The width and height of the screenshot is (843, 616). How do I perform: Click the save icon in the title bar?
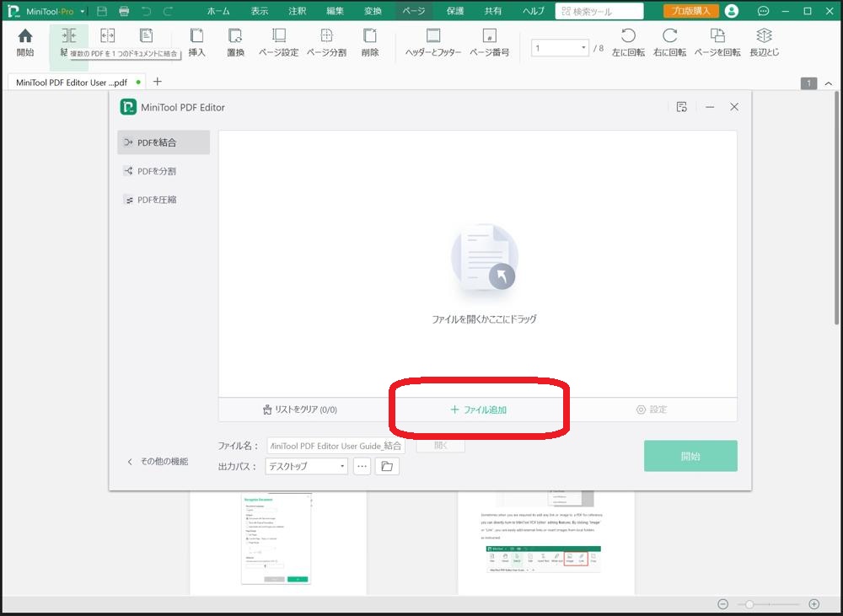click(102, 11)
